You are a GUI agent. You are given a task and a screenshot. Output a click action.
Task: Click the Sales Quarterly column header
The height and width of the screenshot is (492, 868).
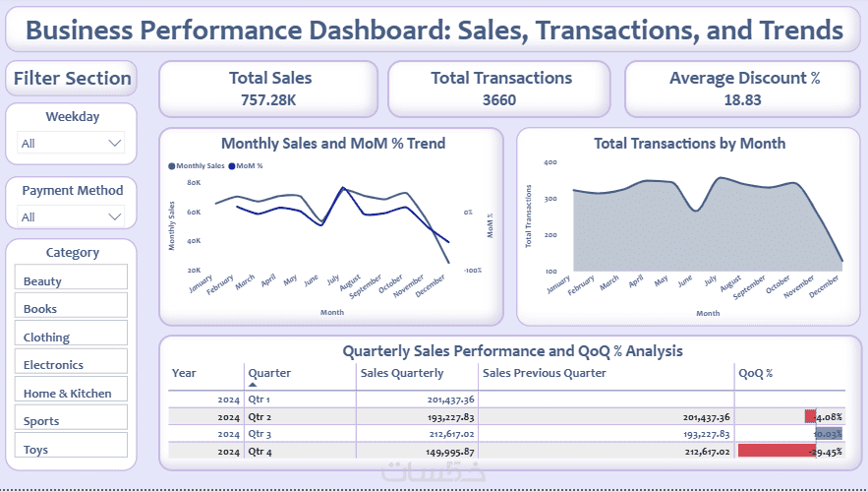click(x=402, y=373)
